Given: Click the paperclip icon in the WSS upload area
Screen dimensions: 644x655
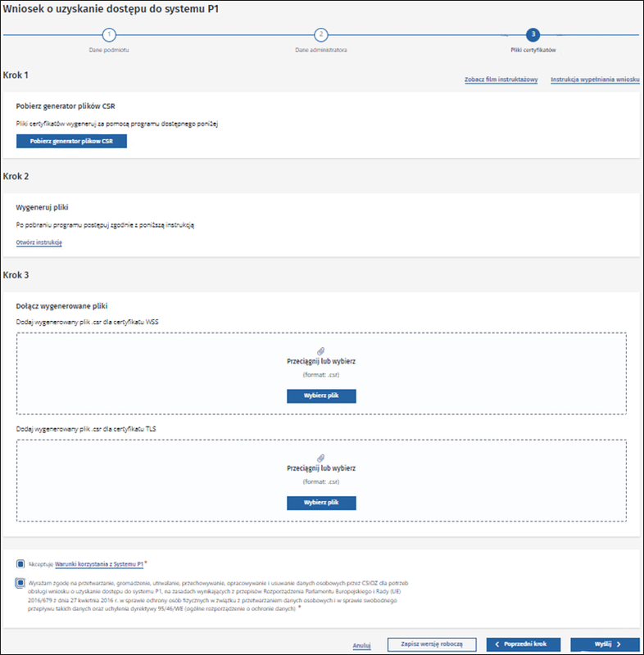Looking at the screenshot, I should [321, 350].
